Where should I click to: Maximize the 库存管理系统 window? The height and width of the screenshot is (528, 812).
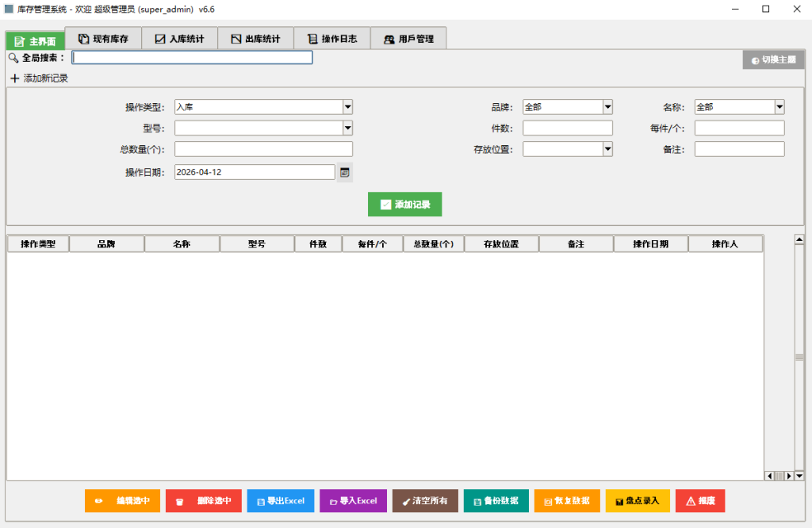766,9
